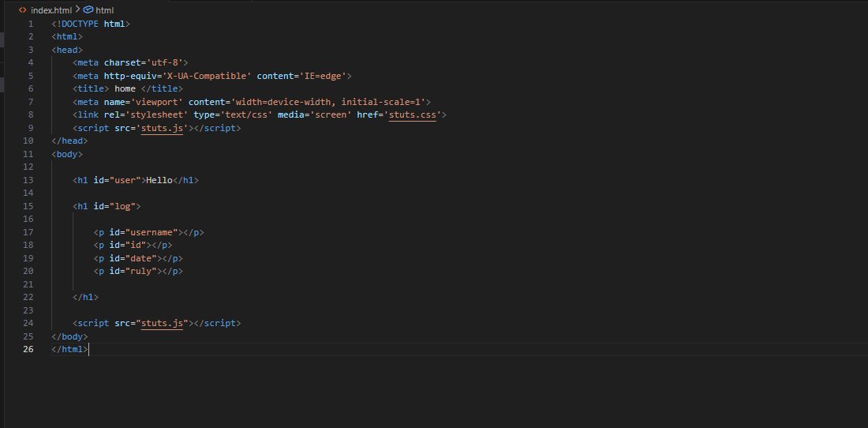This screenshot has height=428, width=868.
Task: Click the stuts.css link in href attribute
Action: 413,115
